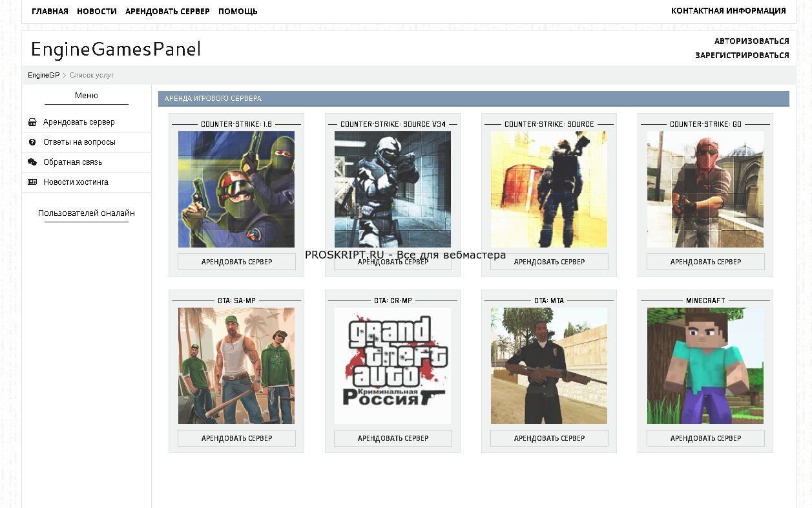Click the EngineGamesPanel logo
812x508 pixels.
point(116,50)
